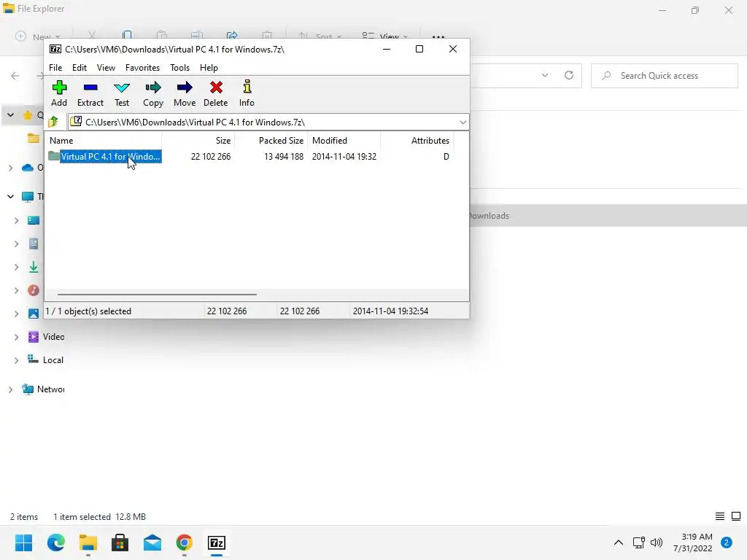747x560 pixels.
Task: Open the Downloads item in the sidebar
Action: click(x=34, y=267)
